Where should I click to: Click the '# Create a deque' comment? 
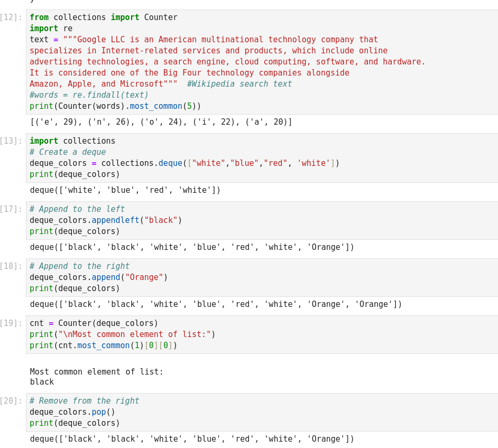[68, 152]
